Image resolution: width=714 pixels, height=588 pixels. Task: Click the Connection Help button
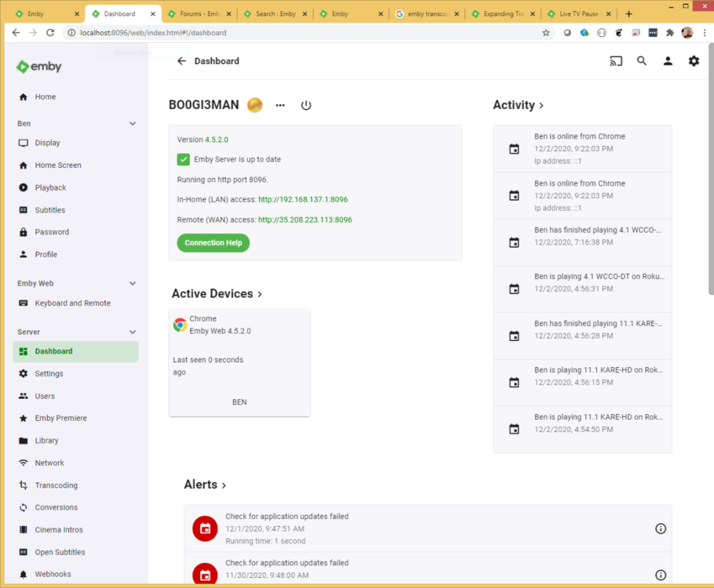coord(213,243)
